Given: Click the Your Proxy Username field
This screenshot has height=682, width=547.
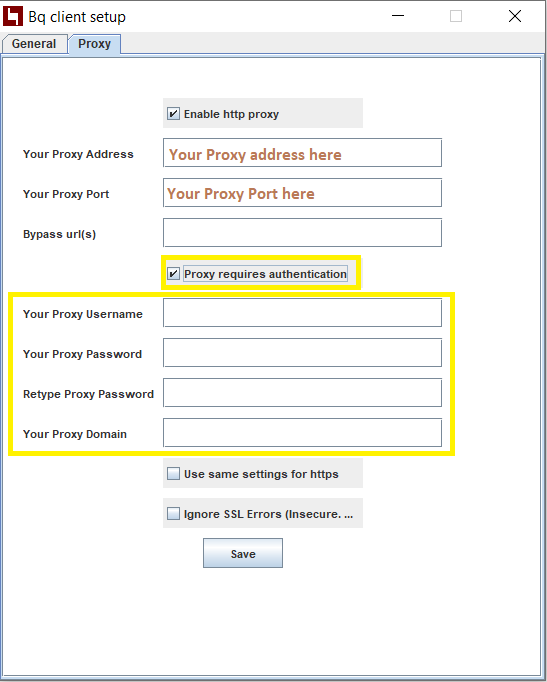Looking at the screenshot, I should 302,313.
